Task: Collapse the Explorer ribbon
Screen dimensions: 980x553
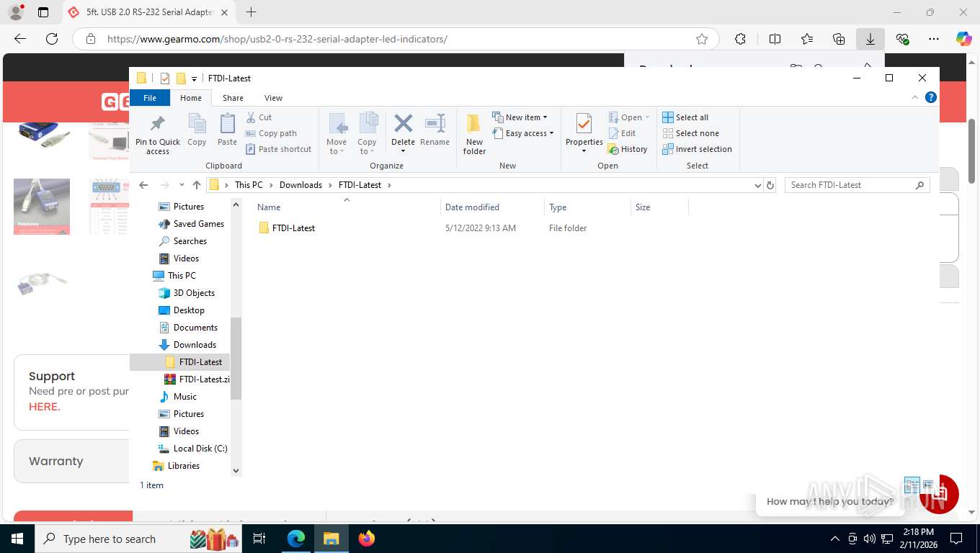Action: tap(916, 97)
